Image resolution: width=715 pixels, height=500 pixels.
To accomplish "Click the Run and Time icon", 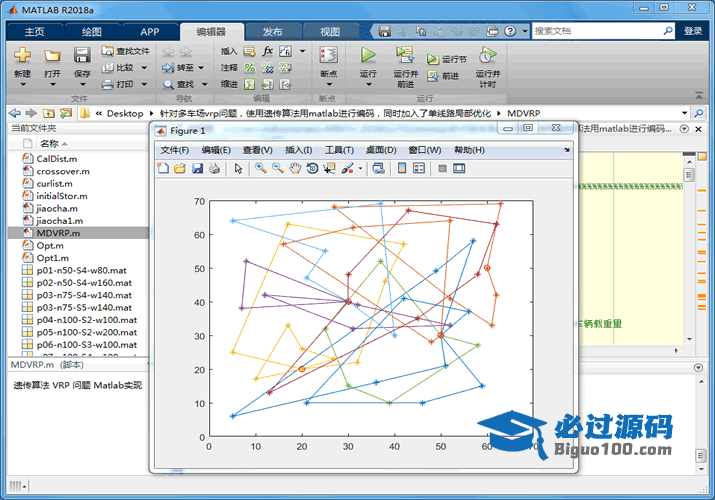I will (487, 55).
